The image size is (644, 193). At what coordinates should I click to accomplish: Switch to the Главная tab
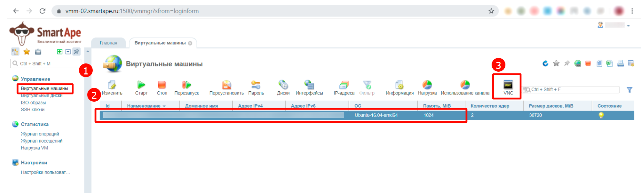click(108, 43)
